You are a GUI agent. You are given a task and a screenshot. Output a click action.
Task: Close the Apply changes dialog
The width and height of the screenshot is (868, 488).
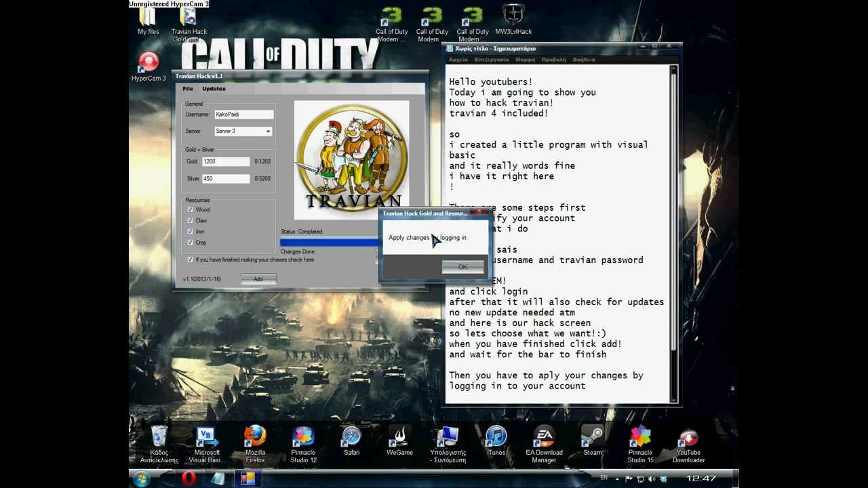[x=481, y=213]
